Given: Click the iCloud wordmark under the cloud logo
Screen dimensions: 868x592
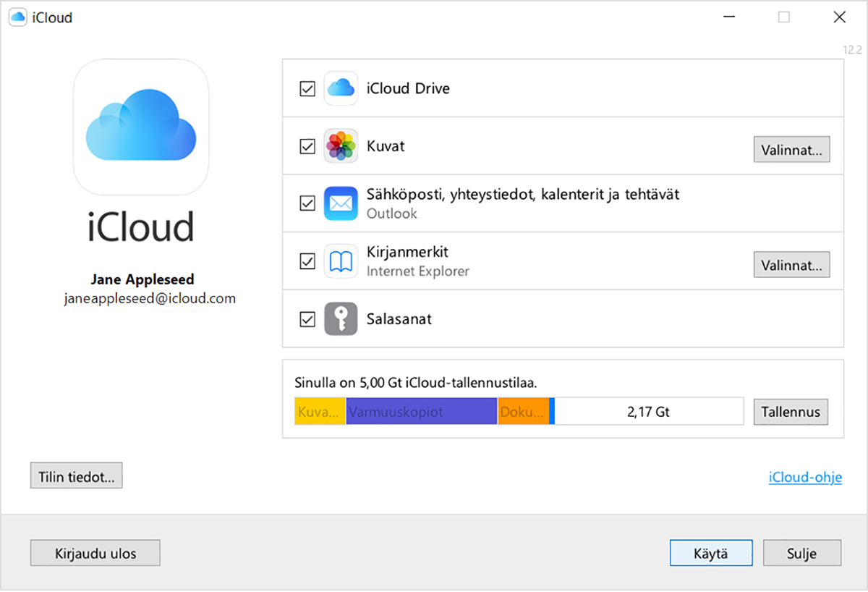Looking at the screenshot, I should point(141,227).
